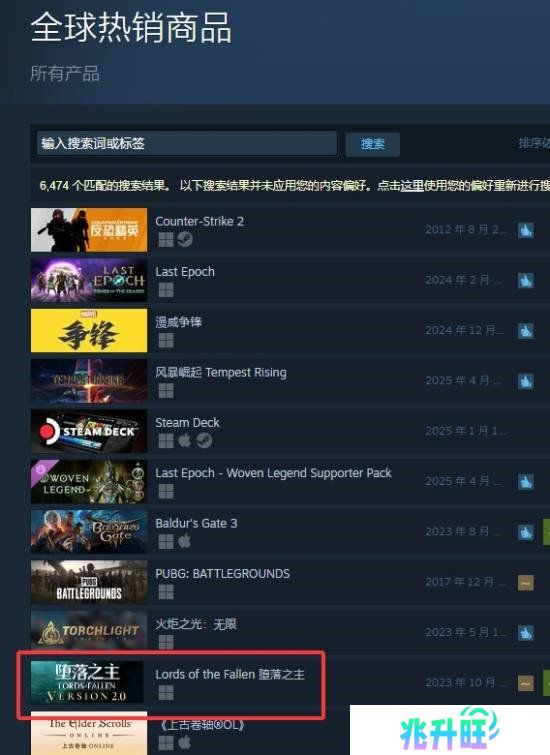
Task: Select the 上古卷轴OL result title
Action: (x=202, y=725)
